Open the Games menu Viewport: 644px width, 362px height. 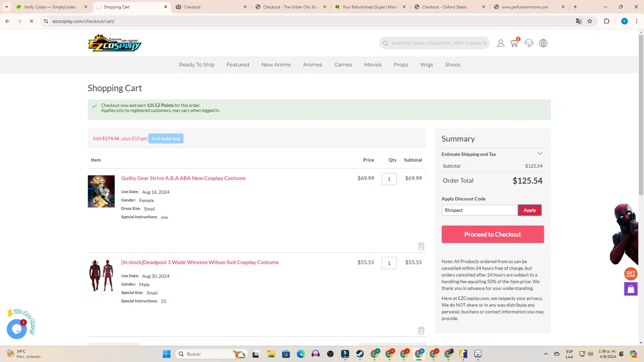click(343, 65)
